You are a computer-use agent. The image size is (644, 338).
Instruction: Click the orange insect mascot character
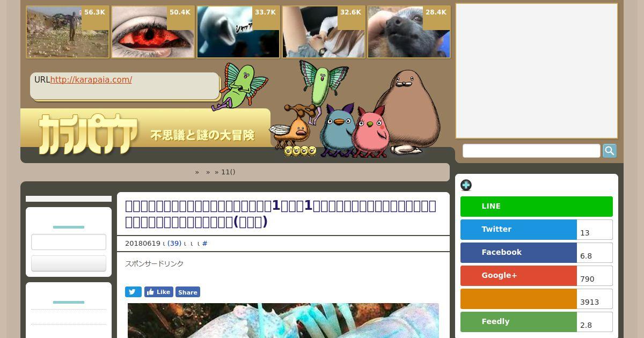[x=292, y=129]
